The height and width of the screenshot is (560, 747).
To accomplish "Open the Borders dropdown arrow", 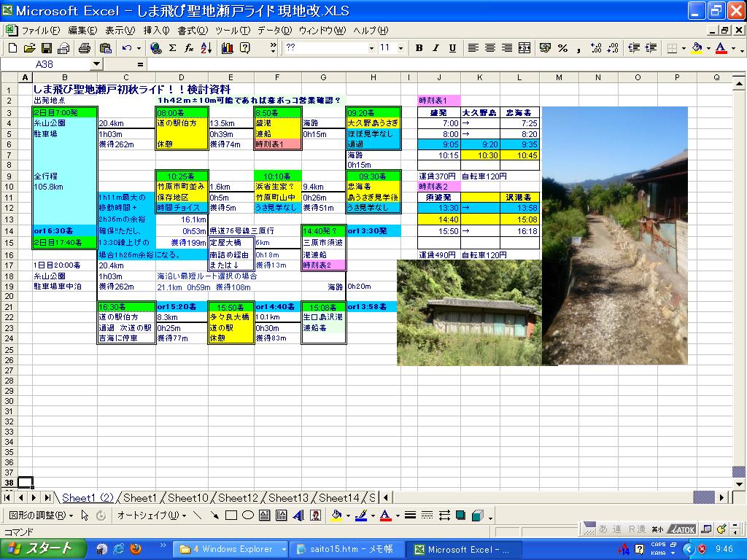I will tap(684, 48).
